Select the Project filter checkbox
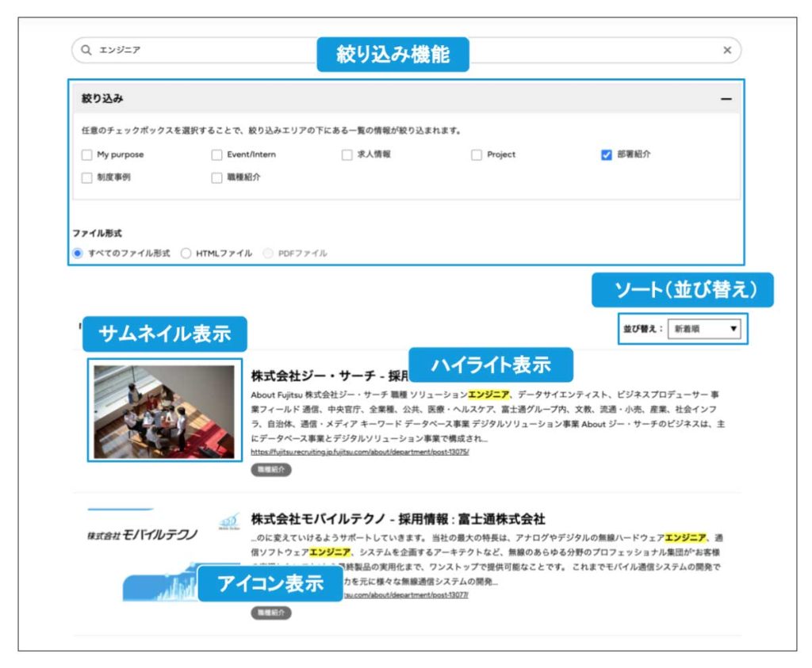 tap(477, 155)
